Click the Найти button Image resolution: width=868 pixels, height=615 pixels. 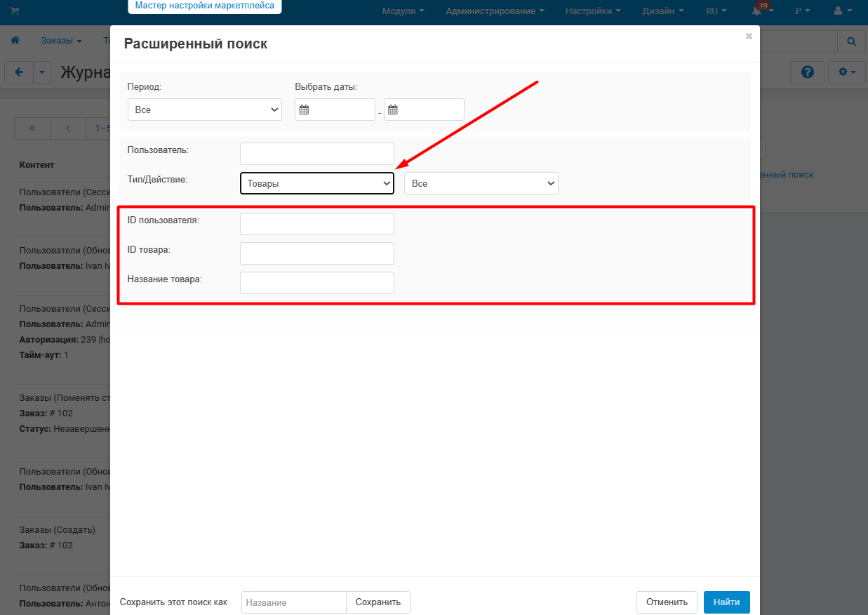tap(727, 602)
